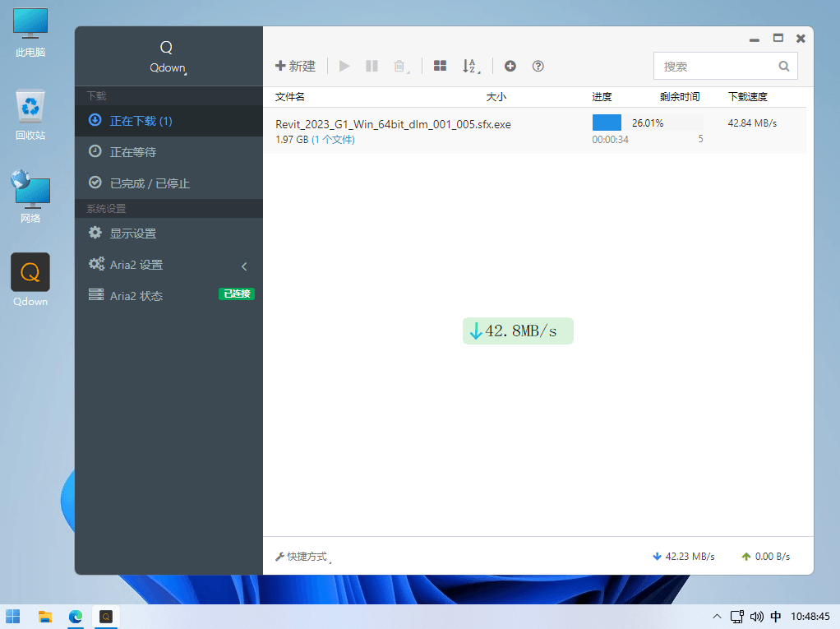
Task: Sort by 文件名 column header
Action: [290, 97]
